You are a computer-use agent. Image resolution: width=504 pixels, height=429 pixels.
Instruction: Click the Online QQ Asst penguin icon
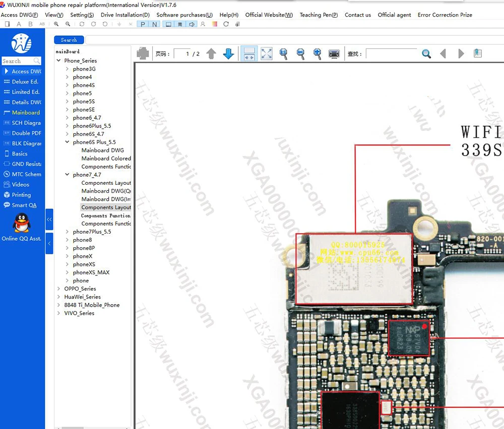coord(22,223)
